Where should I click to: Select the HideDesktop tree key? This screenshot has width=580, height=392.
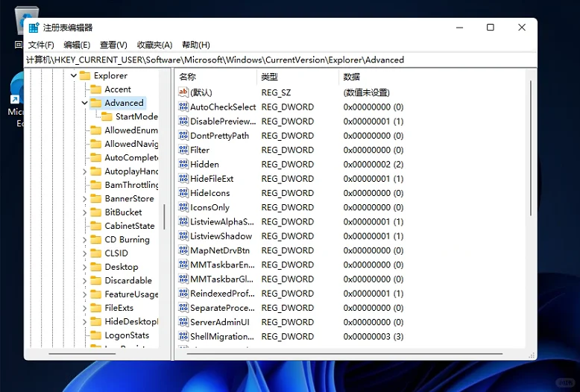pyautogui.click(x=131, y=322)
